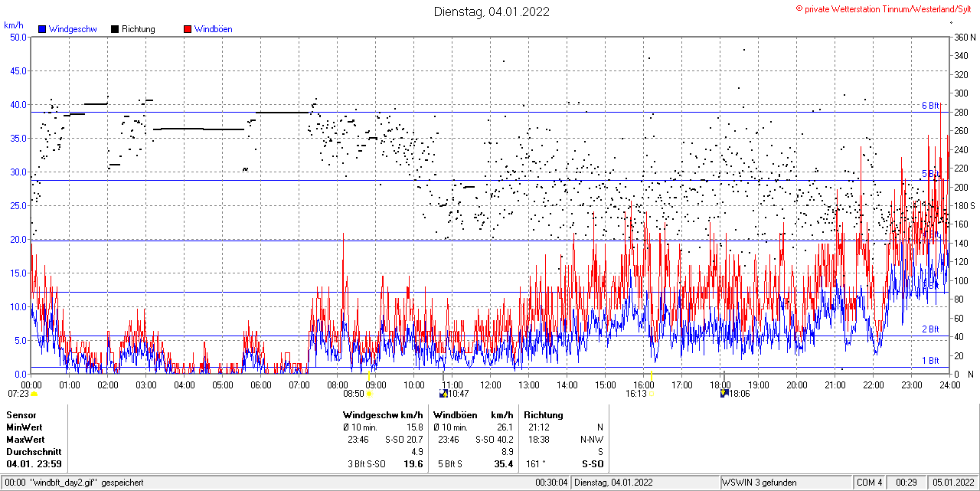Click the 360 N direction axis label
Screen dimensions: 980x491
point(963,37)
